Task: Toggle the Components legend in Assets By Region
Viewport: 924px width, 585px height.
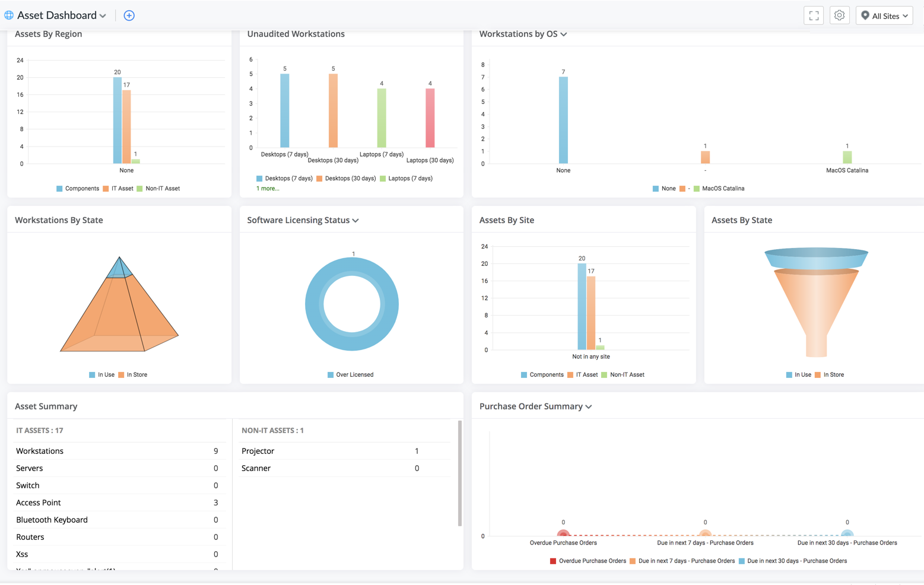Action: click(78, 189)
